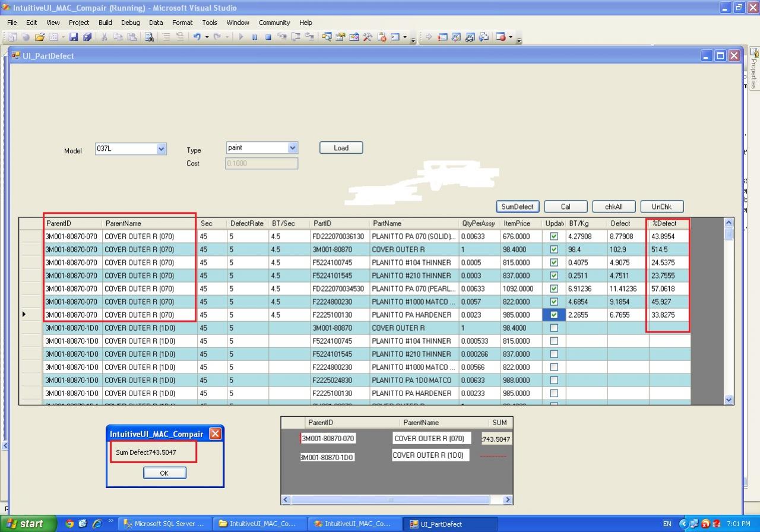This screenshot has height=532, width=760.
Task: Click the Step Into debug icon
Action: click(281, 37)
